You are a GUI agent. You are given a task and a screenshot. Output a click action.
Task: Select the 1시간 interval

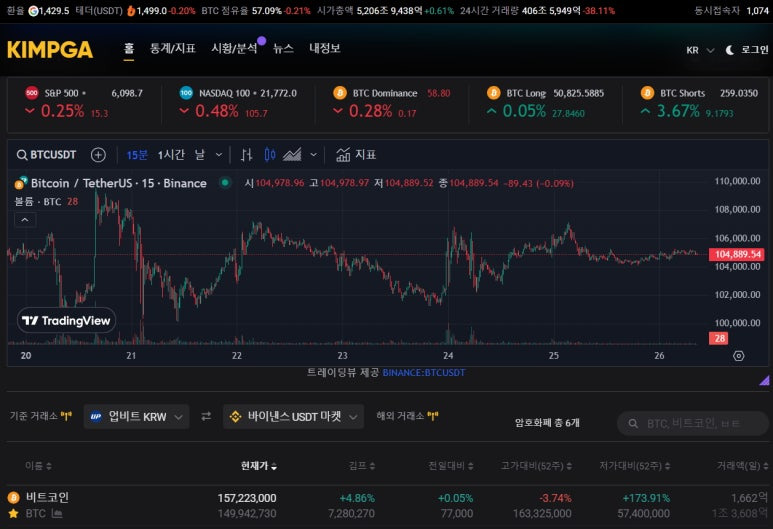pos(171,155)
